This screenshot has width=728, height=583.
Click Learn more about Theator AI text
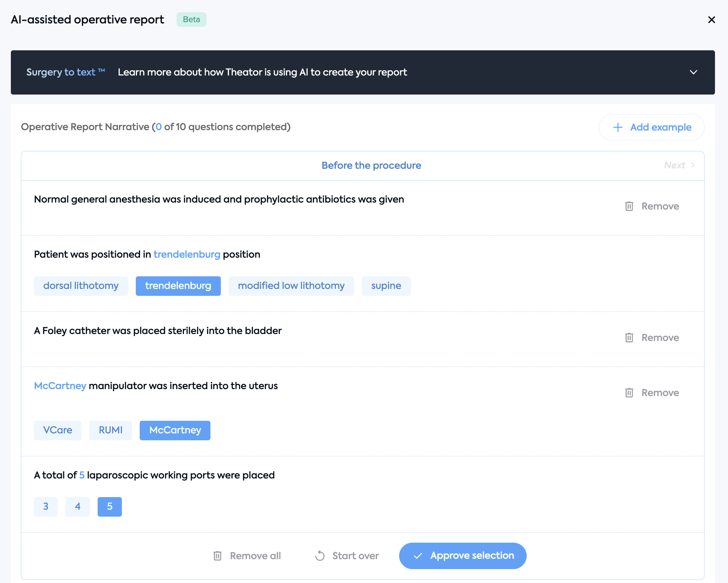pos(262,72)
